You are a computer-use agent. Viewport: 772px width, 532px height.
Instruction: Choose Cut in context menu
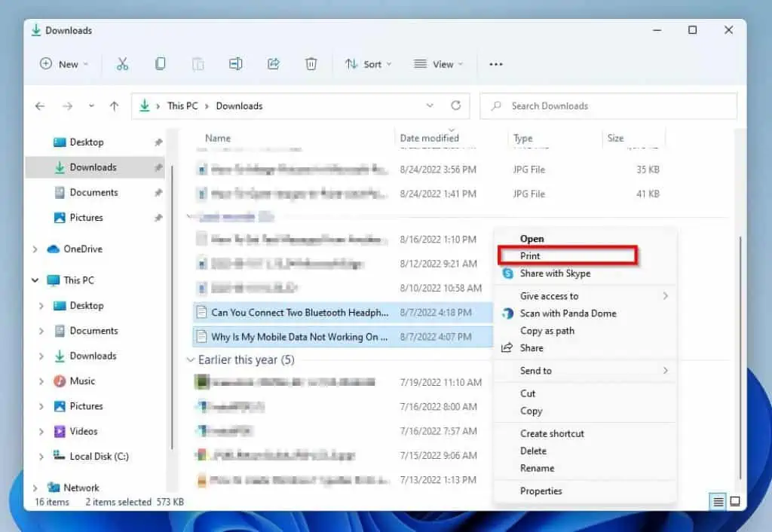click(527, 393)
